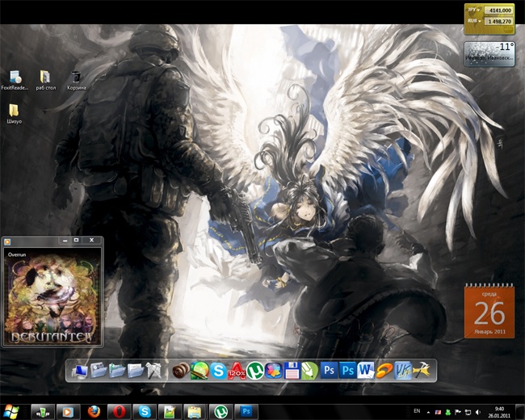Switch to Opera on the taskbar
Viewport: 525px width, 420px height.
(120, 412)
